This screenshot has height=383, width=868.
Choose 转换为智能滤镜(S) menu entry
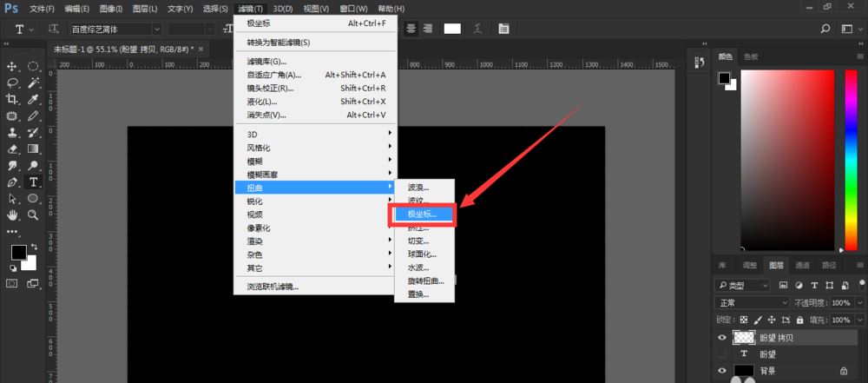coord(316,43)
